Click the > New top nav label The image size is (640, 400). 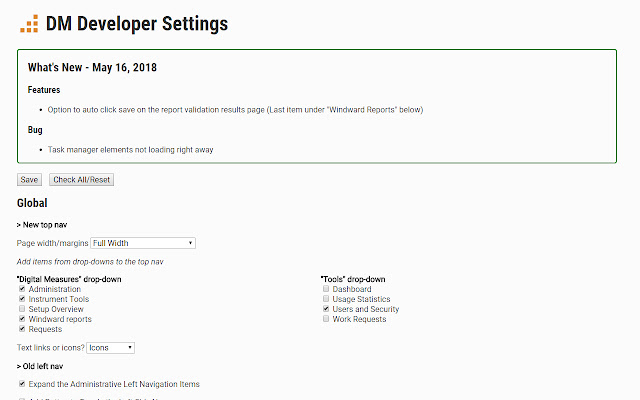pyautogui.click(x=42, y=225)
